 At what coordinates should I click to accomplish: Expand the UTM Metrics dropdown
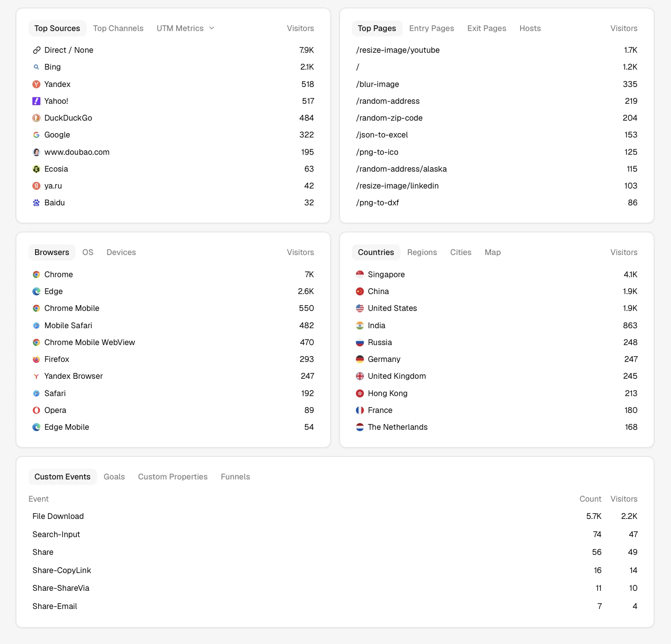[x=186, y=28]
